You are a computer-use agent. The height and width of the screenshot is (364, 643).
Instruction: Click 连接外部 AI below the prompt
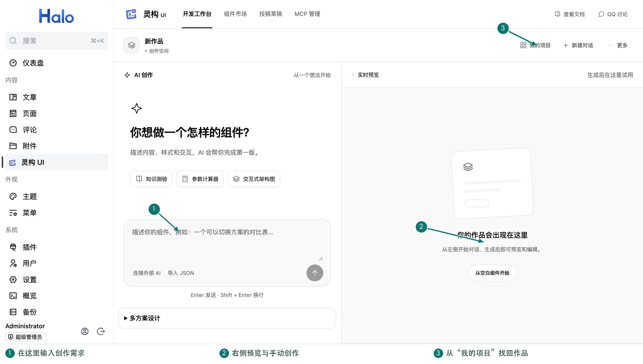pos(147,273)
